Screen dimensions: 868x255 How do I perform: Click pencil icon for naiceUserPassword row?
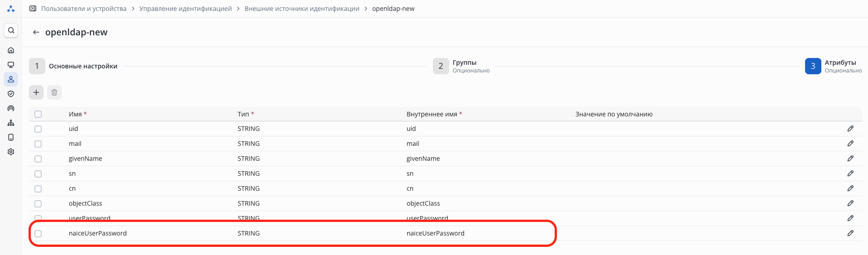point(850,233)
